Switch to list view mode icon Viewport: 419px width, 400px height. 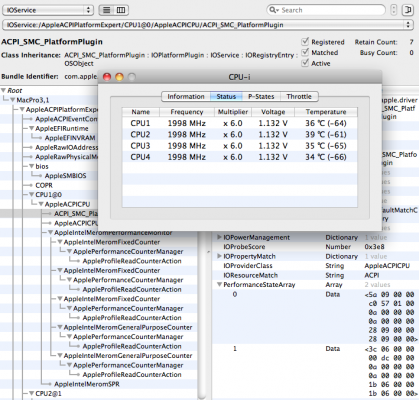[107, 10]
